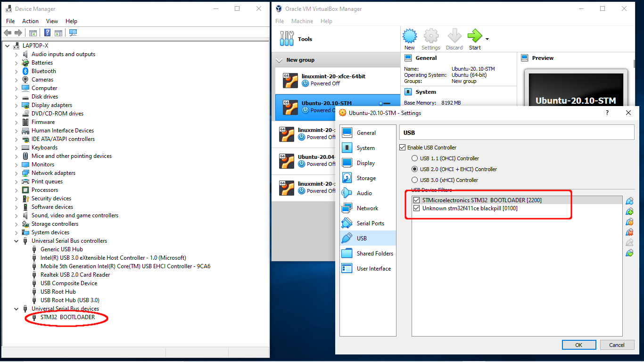Screen dimensions: 644x362
Task: Go to Serial Ports settings category
Action: 368,223
